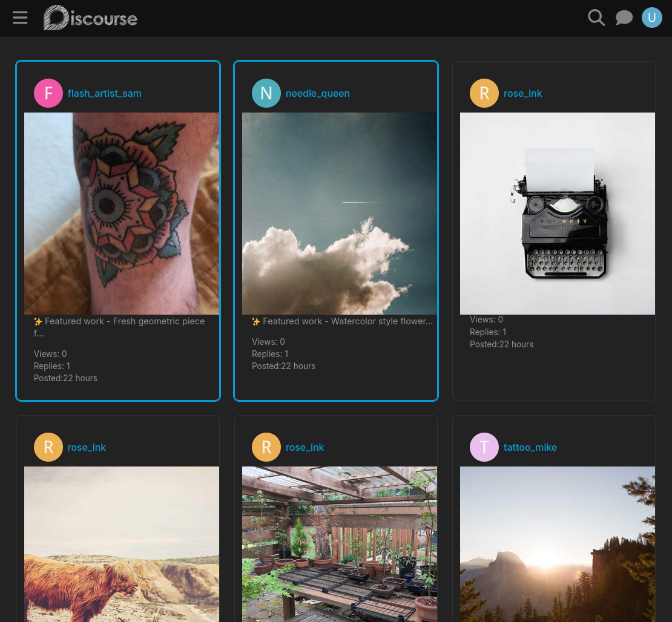
Task: Click rose_ink's avatar in the top right card
Action: coord(484,93)
